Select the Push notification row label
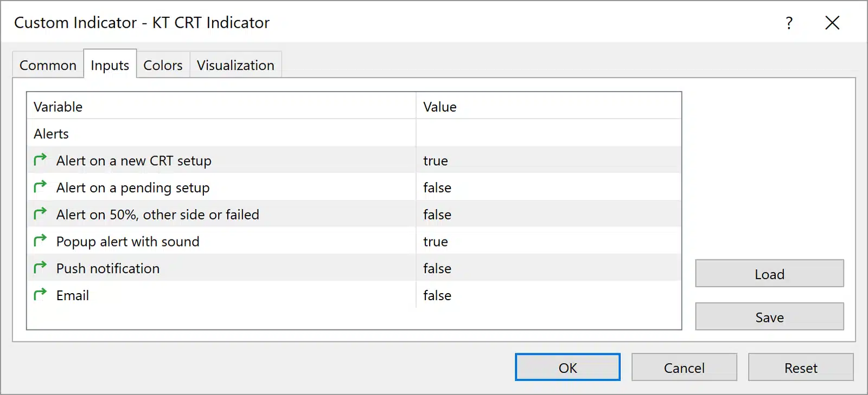 [108, 268]
